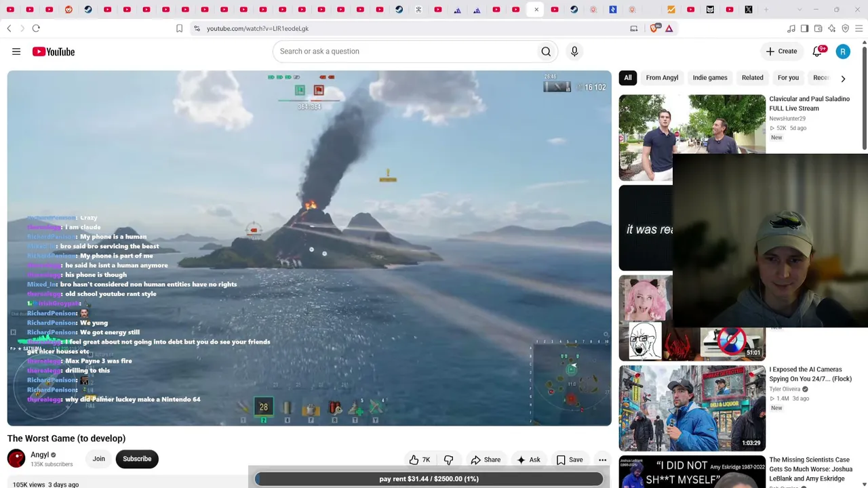Open the Brave VPN shield icon
868x488 pixels.
pyautogui.click(x=846, y=28)
